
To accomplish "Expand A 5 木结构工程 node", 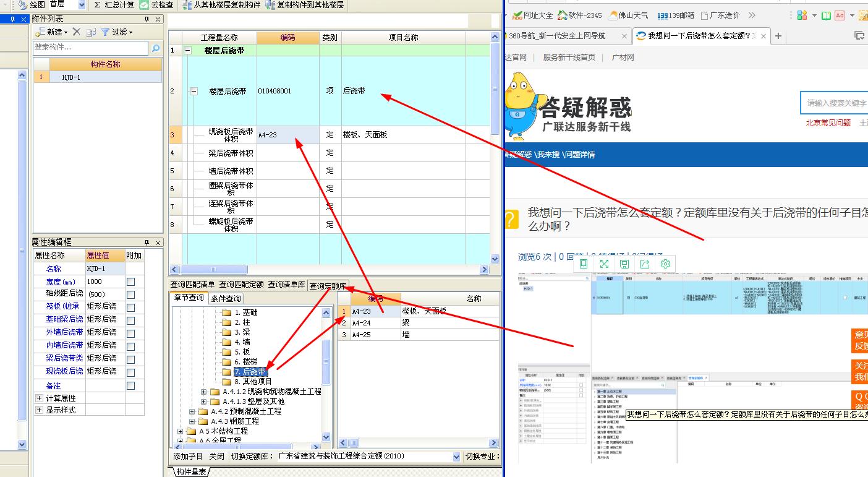I will (181, 431).
